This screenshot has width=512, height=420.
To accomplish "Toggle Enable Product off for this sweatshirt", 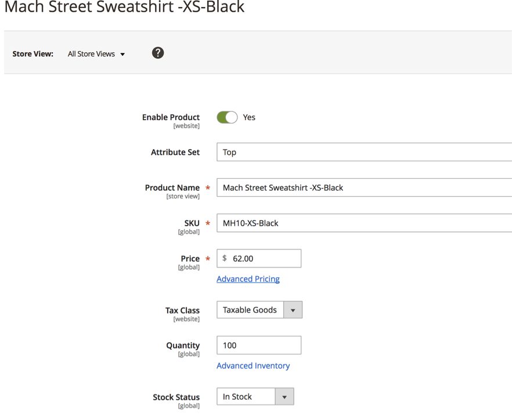I will [x=226, y=117].
